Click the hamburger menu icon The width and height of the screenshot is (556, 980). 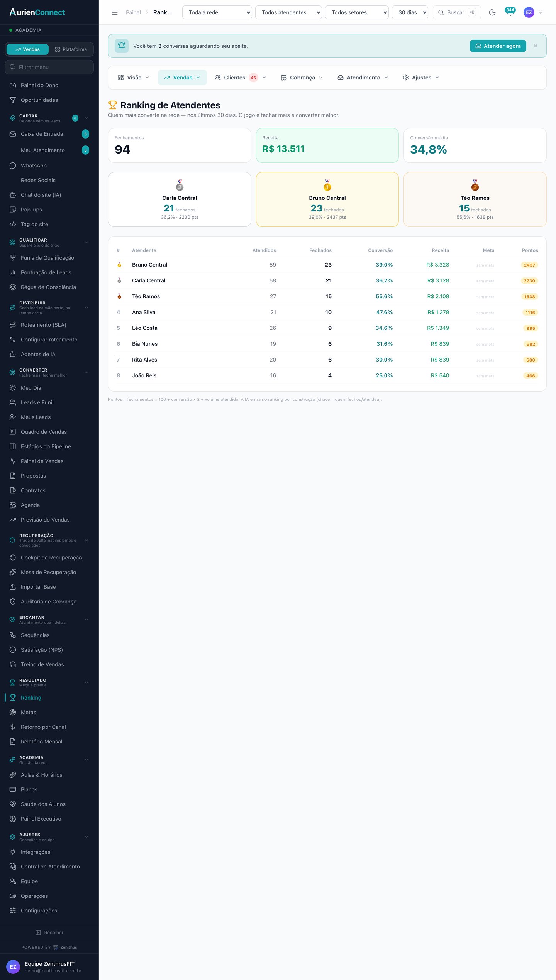(115, 12)
